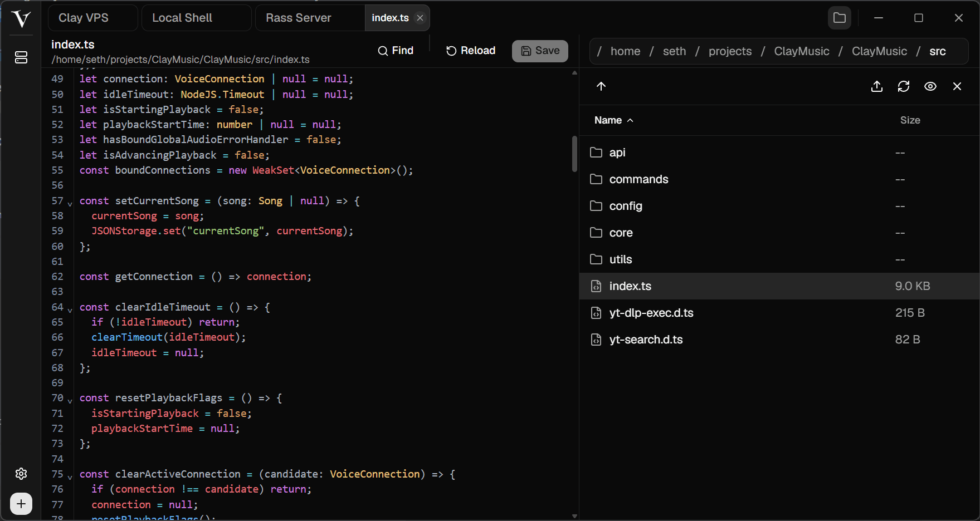Navigate to home in breadcrumb path
Image resolution: width=980 pixels, height=521 pixels.
click(625, 51)
